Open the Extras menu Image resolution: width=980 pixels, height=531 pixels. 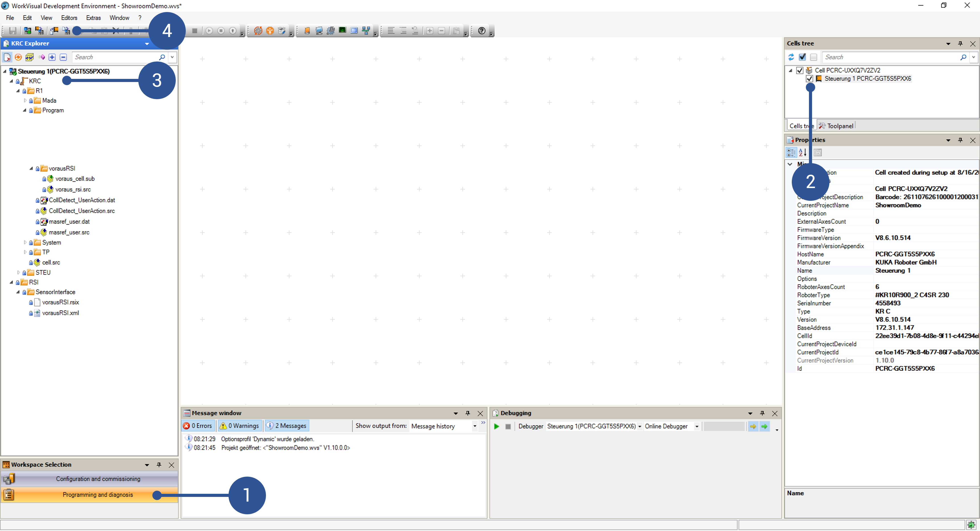93,18
